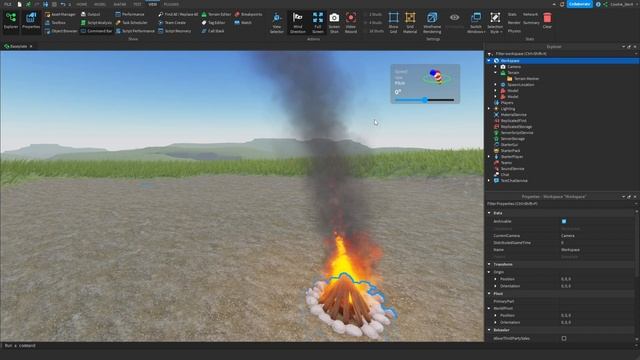Toggle the Command Bar
This screenshot has height=360, width=640.
tap(96, 31)
